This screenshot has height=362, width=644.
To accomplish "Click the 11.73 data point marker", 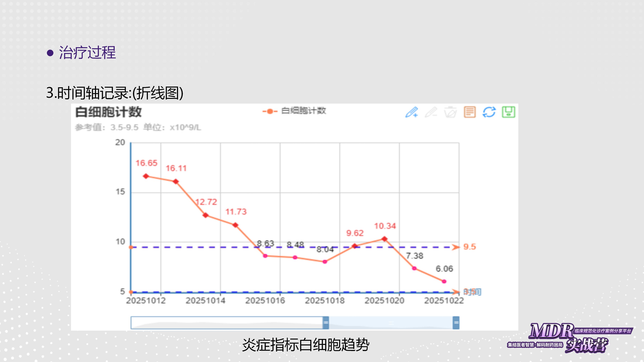I will 235,225.
